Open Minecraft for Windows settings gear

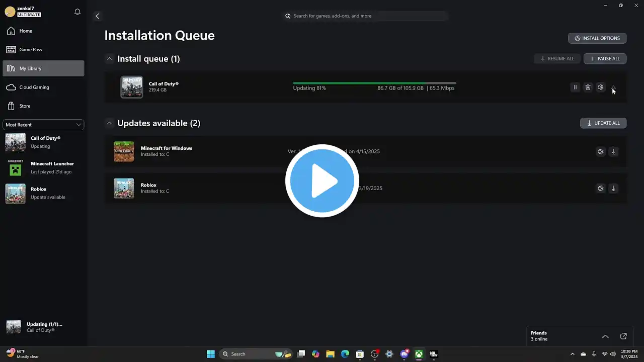point(600,151)
